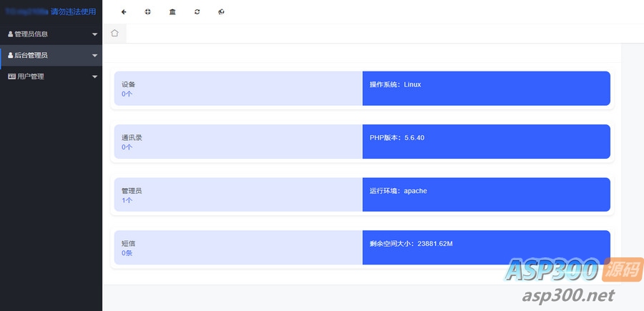Click the ID card icon beside 用户管理
Image resolution: width=644 pixels, height=311 pixels.
11,76
